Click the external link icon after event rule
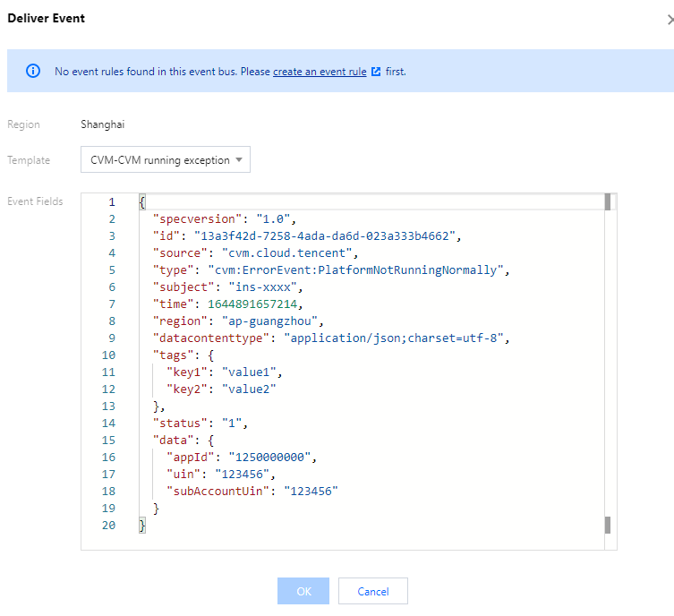 point(376,72)
